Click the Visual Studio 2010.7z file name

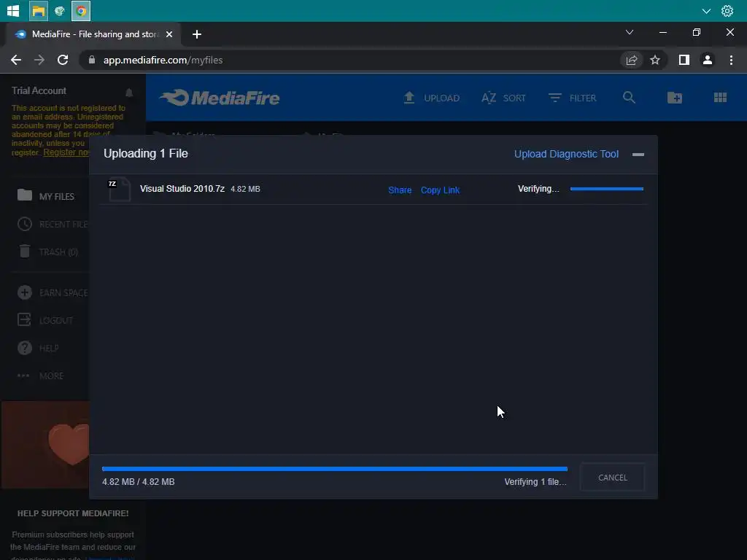coord(182,189)
